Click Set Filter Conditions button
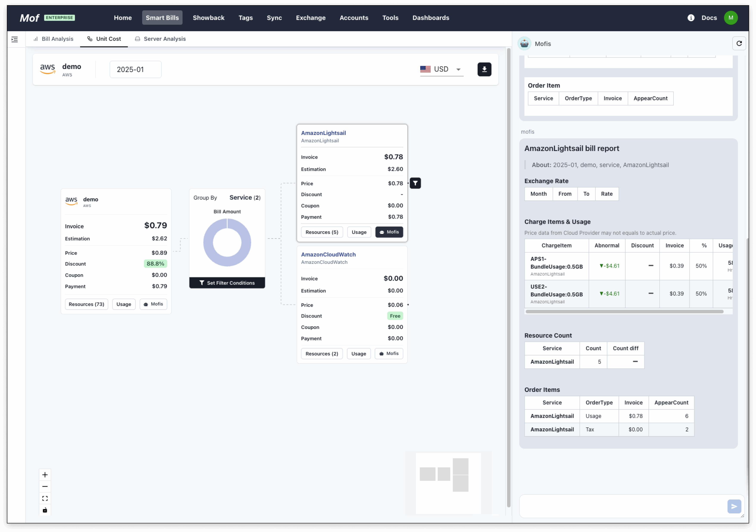Image resolution: width=756 pixels, height=532 pixels. (x=227, y=283)
